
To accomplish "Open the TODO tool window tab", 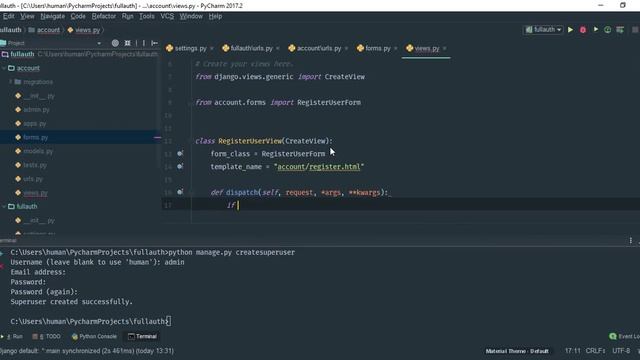I will (47, 337).
